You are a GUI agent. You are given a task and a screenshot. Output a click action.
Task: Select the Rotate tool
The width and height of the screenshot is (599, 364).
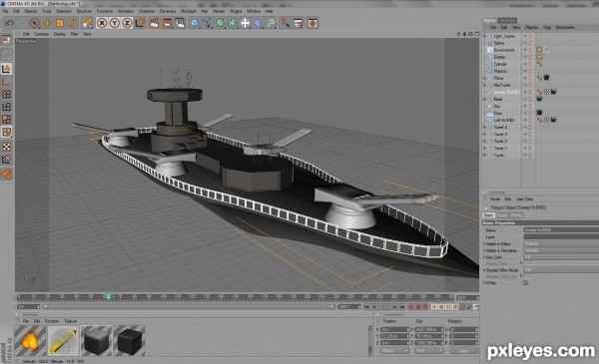[x=72, y=23]
